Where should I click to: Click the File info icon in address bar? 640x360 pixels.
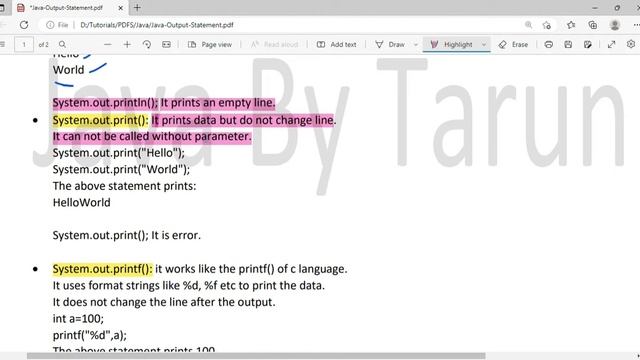(x=50, y=25)
